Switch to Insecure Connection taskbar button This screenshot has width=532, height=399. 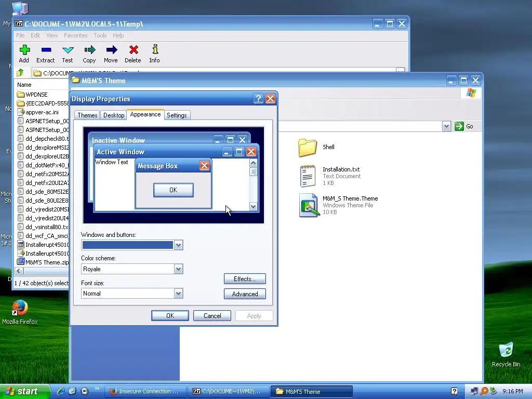[x=145, y=391]
